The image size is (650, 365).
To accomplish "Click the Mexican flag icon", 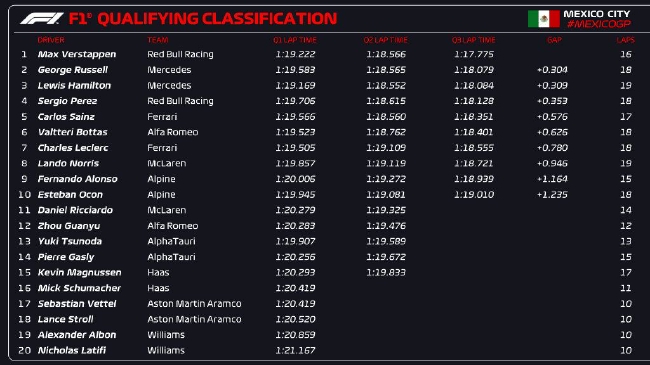I will pyautogui.click(x=543, y=19).
